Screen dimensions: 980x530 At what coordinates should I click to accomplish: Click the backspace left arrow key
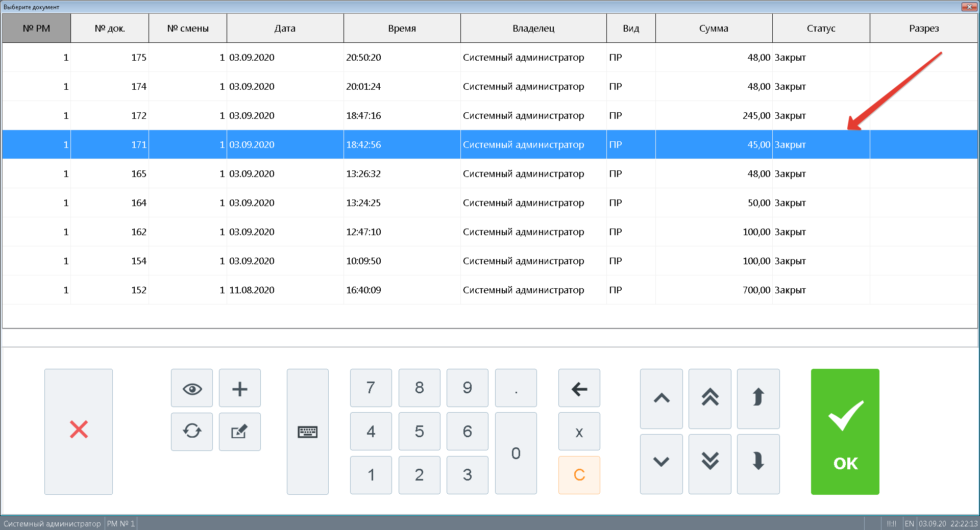(579, 388)
